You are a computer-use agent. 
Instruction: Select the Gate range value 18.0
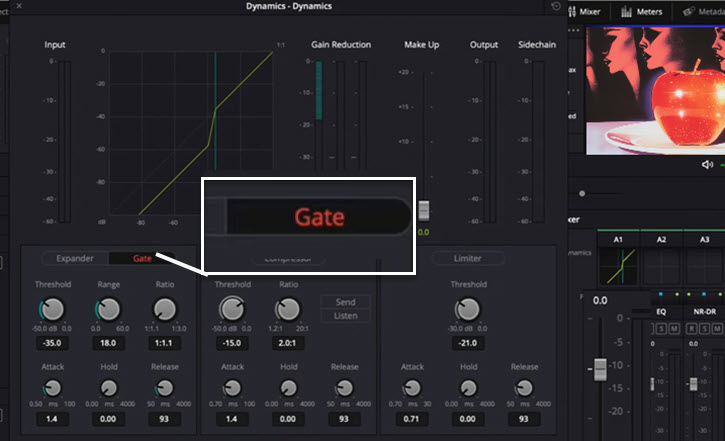click(108, 343)
